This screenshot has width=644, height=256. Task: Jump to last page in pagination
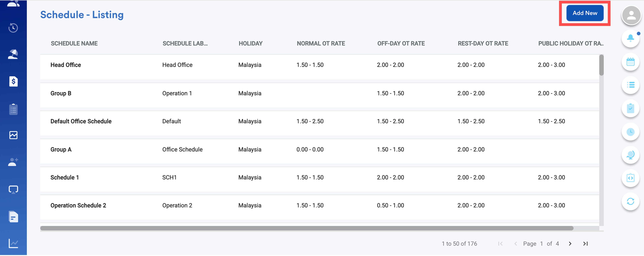tap(585, 243)
